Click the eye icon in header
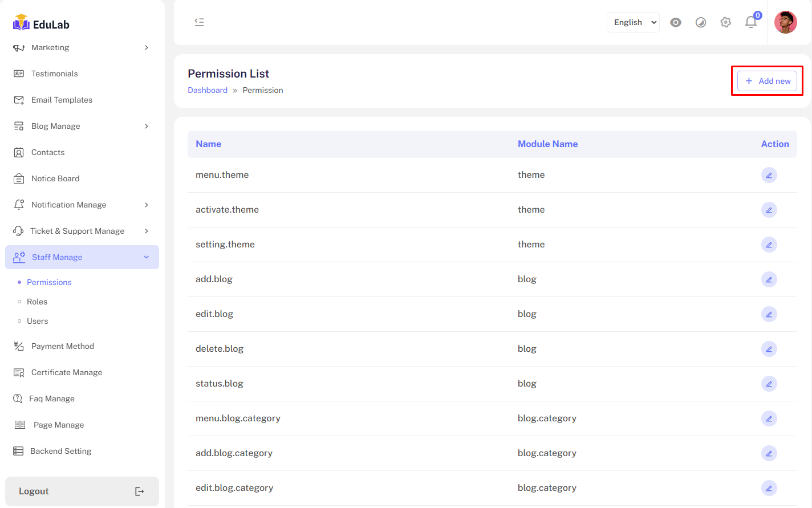The height and width of the screenshot is (508, 812). click(x=676, y=22)
